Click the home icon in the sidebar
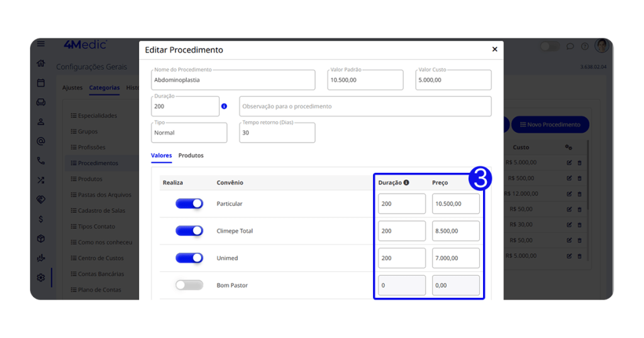Image resolution: width=644 pixels, height=338 pixels. coord(41,63)
